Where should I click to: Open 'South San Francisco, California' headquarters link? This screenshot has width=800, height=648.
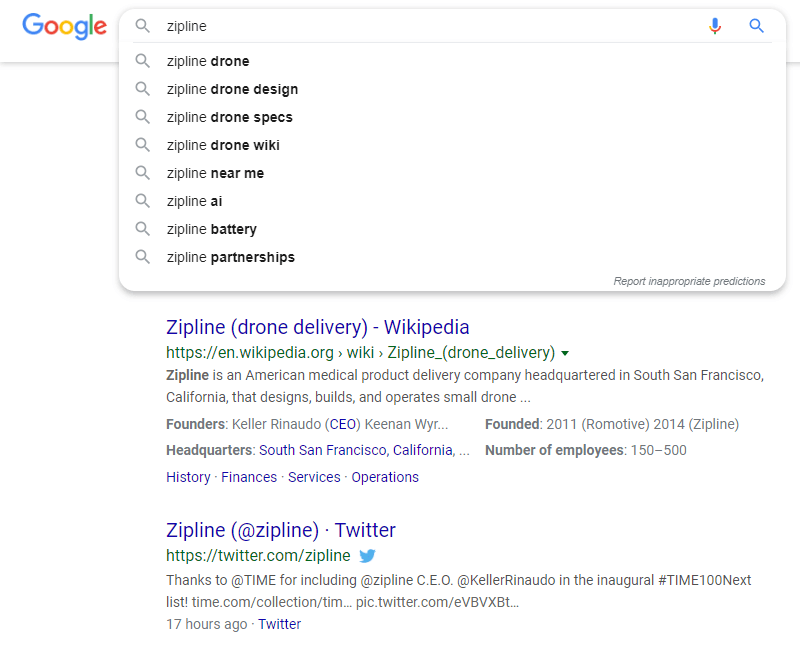(356, 450)
